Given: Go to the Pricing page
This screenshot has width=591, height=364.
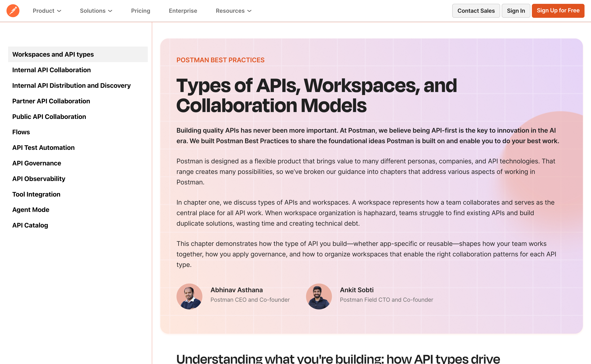Looking at the screenshot, I should point(140,11).
